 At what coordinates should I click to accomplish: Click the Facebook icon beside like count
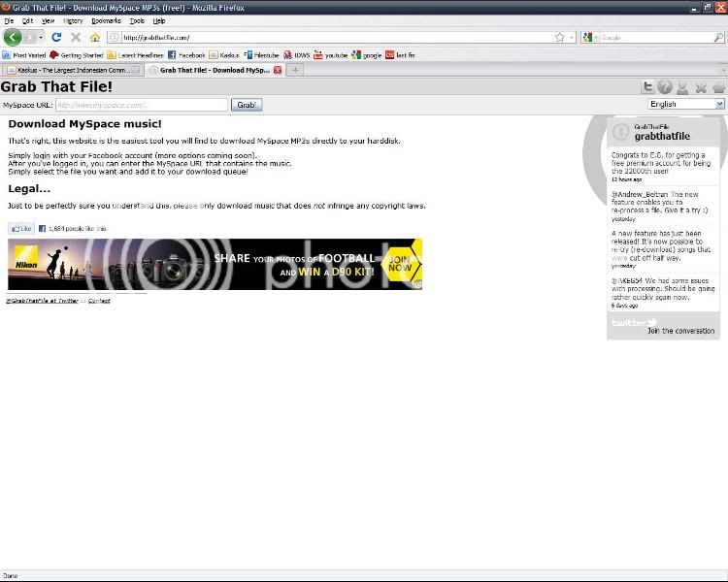(x=42, y=228)
